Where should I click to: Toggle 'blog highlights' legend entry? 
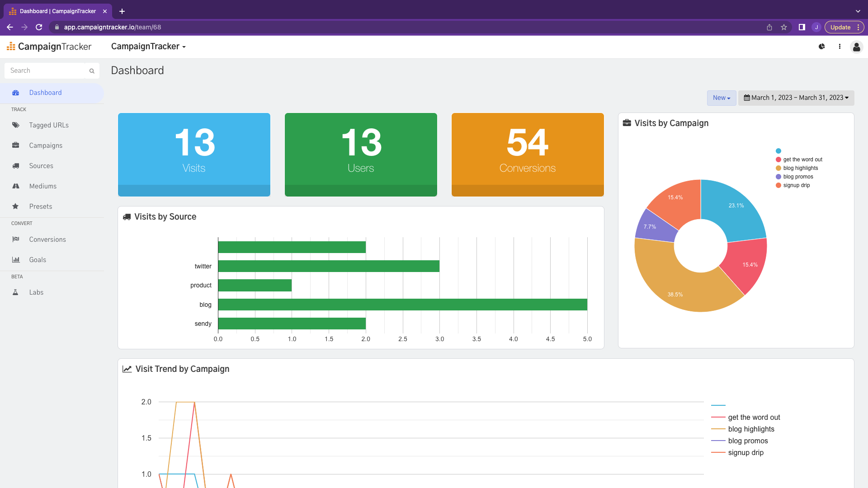[801, 168]
